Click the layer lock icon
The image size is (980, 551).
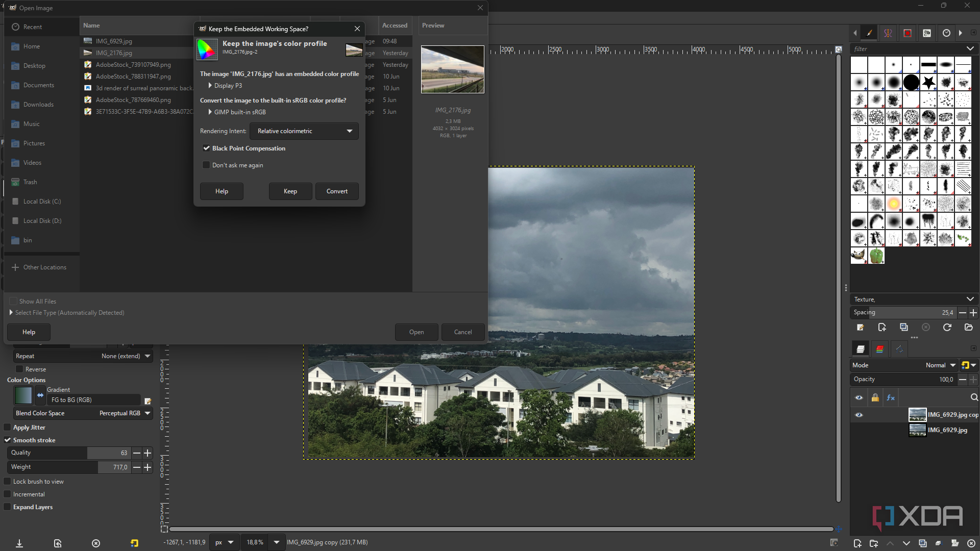click(x=875, y=398)
